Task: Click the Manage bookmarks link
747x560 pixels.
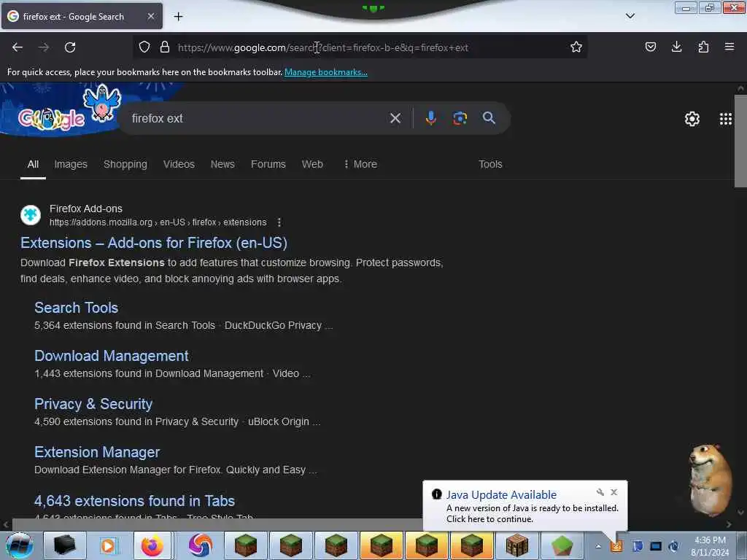Action: pyautogui.click(x=326, y=72)
